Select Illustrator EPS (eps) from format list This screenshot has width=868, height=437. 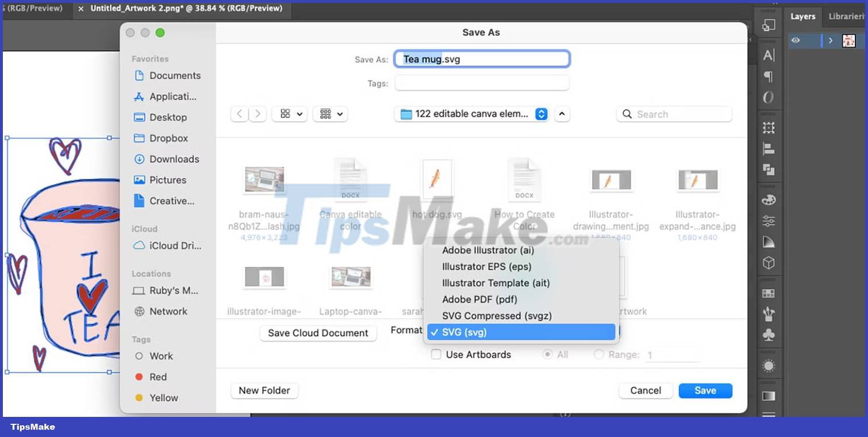486,267
